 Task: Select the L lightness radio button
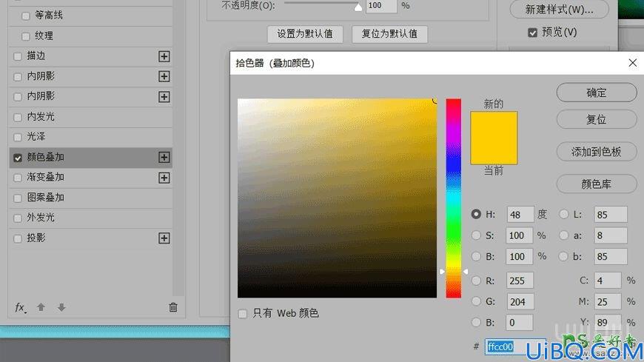coord(564,214)
